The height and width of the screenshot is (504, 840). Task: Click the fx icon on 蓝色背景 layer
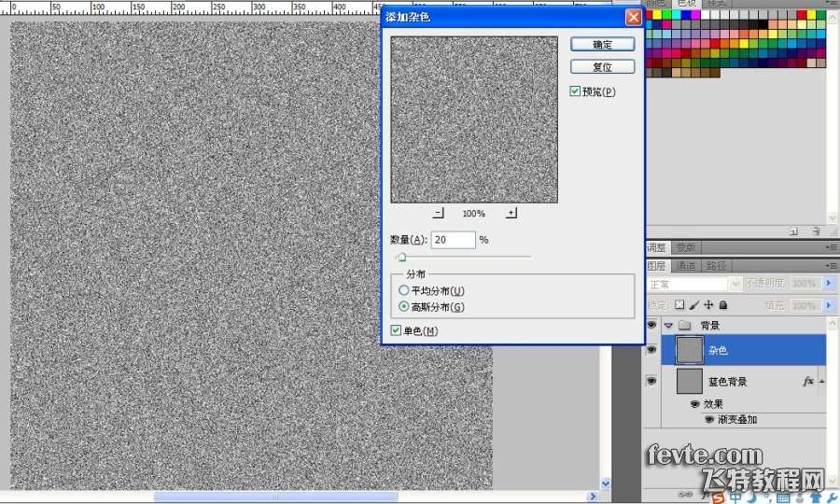point(808,381)
